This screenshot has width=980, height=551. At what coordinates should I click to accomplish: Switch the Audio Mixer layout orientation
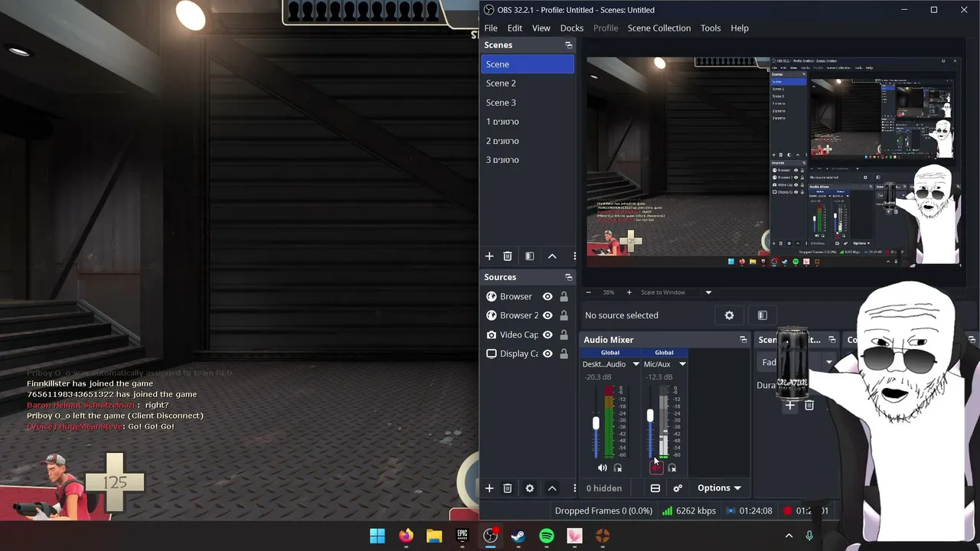655,488
